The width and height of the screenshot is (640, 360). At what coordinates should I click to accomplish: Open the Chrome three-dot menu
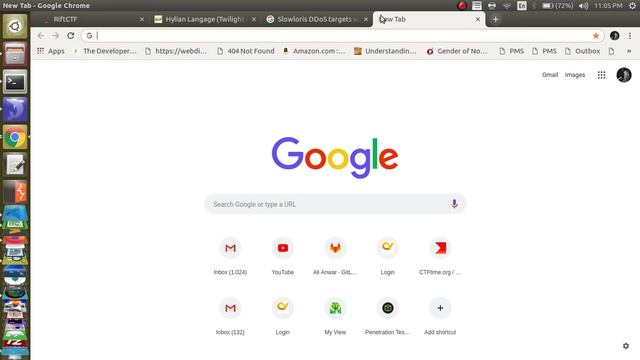(x=630, y=36)
